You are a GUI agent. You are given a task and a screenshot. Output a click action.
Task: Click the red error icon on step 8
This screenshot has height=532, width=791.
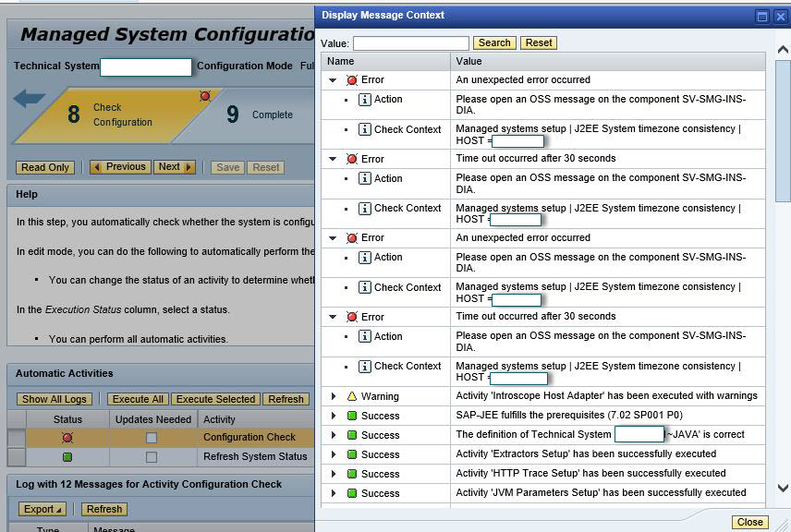coord(205,96)
